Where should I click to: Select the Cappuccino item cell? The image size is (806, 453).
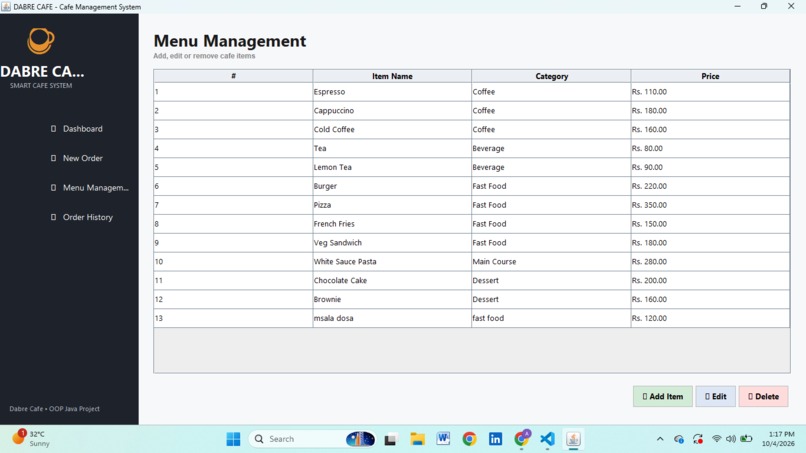point(392,111)
